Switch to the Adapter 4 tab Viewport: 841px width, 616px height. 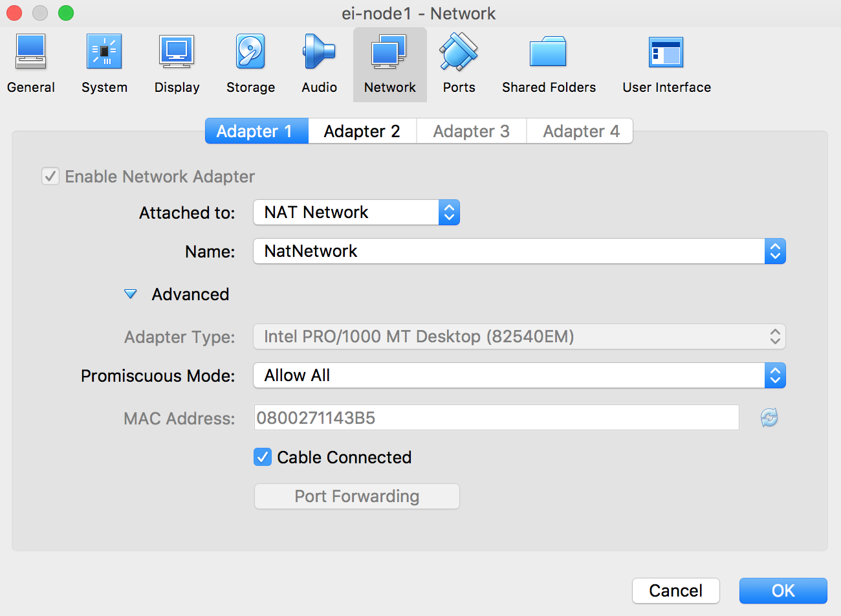pyautogui.click(x=580, y=131)
